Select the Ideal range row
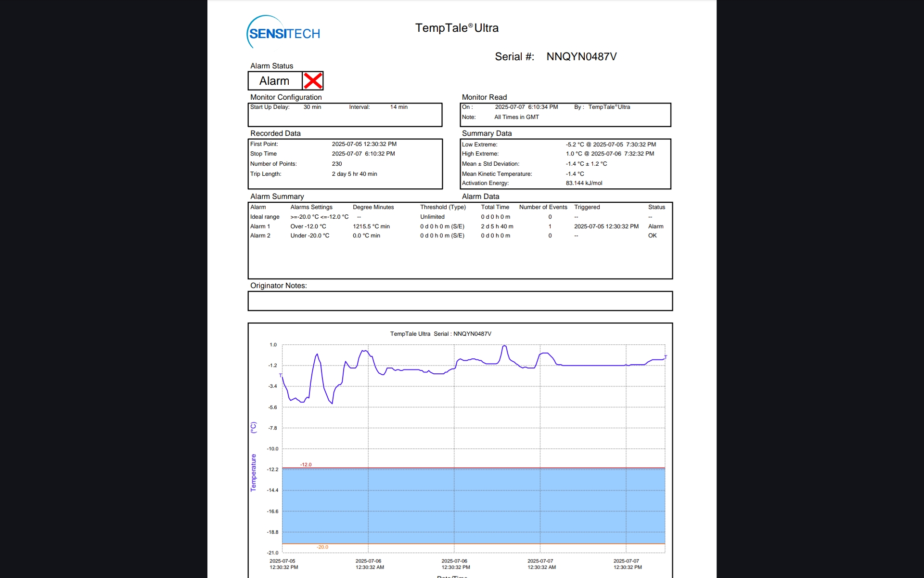 265,217
